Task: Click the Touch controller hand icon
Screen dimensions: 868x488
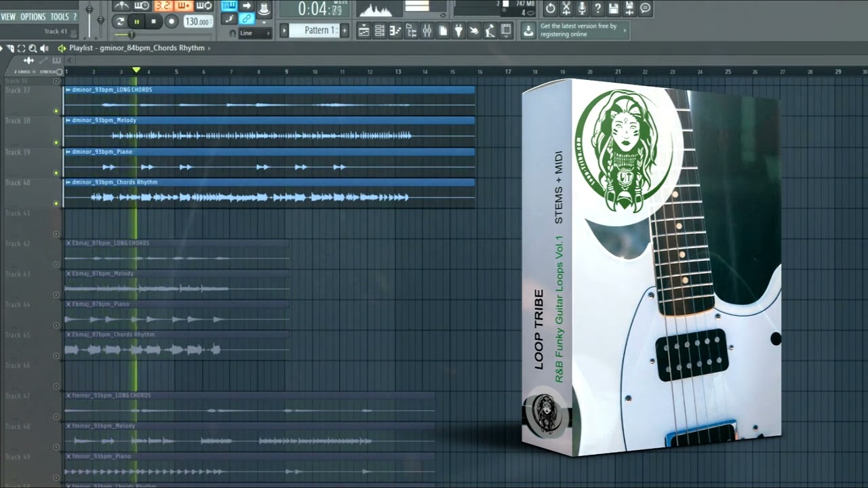Action: pyautogui.click(x=474, y=30)
